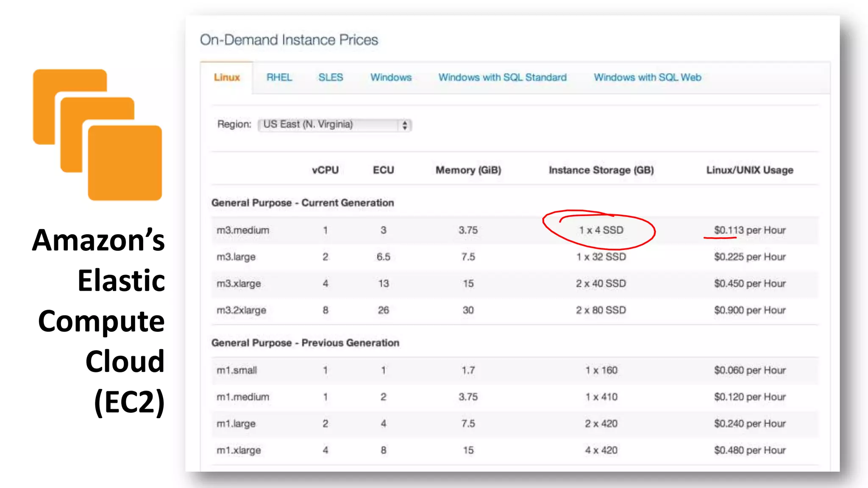Image resolution: width=868 pixels, height=488 pixels.
Task: Open the SLES pricing tab
Action: click(331, 78)
